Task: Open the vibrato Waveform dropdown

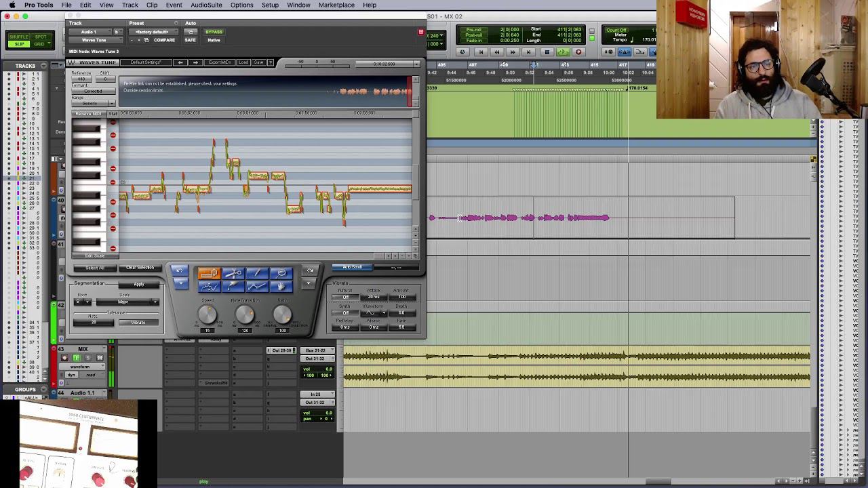Action: [372, 314]
